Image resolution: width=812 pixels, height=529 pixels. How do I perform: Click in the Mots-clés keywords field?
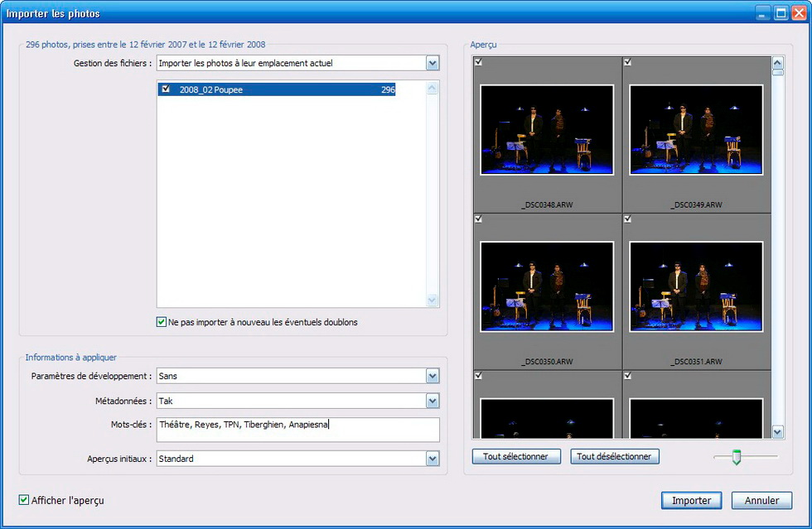pyautogui.click(x=297, y=430)
